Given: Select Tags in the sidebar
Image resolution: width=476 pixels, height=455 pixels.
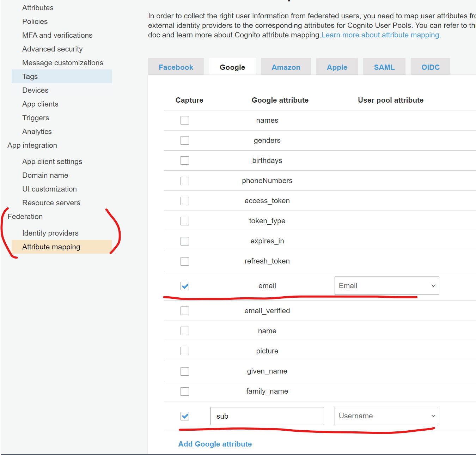Looking at the screenshot, I should click(x=62, y=77).
